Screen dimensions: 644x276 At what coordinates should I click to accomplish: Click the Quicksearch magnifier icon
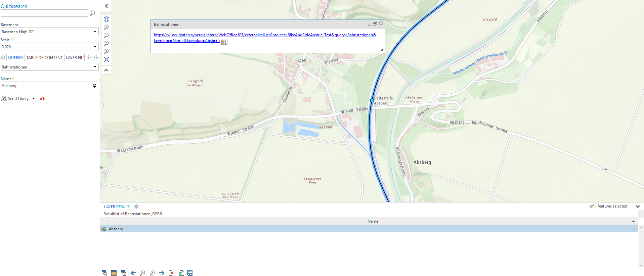93,13
